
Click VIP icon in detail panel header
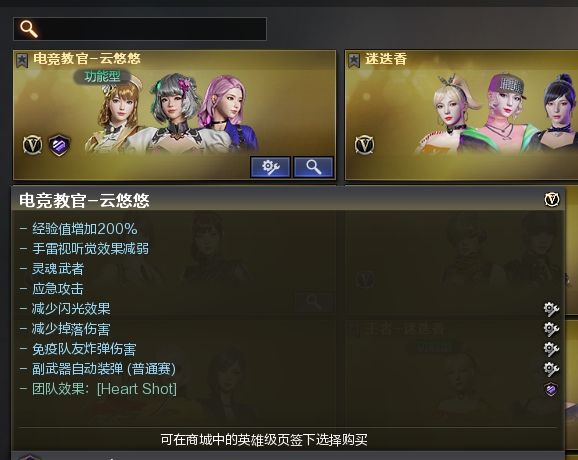pyautogui.click(x=551, y=199)
